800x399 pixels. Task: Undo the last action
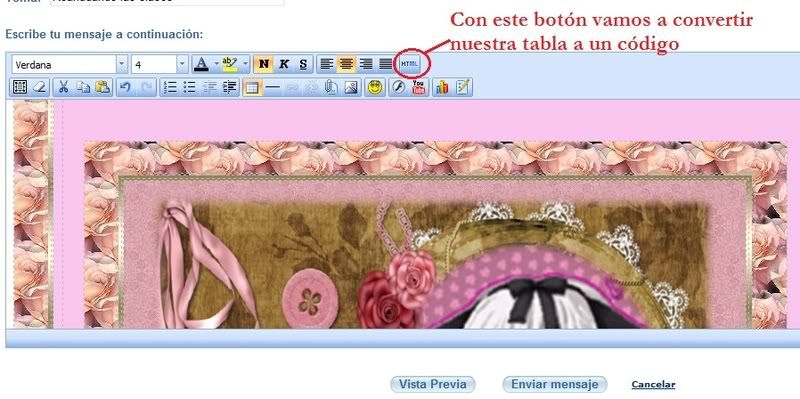click(126, 87)
